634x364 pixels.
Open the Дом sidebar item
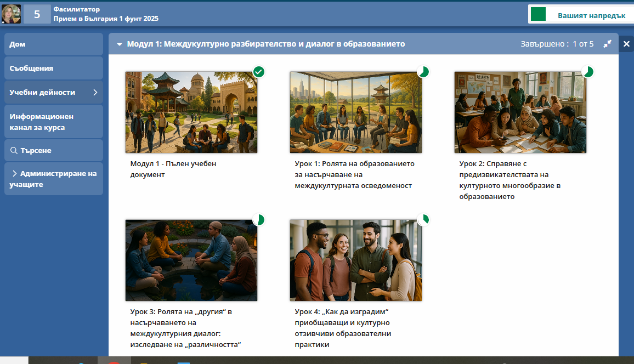tap(53, 44)
